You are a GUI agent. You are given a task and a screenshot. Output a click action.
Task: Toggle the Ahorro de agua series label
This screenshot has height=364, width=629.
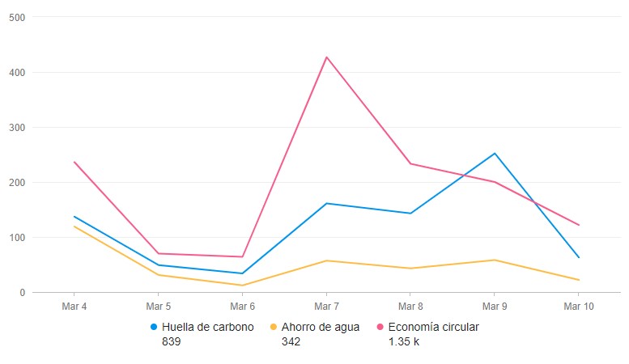(321, 328)
